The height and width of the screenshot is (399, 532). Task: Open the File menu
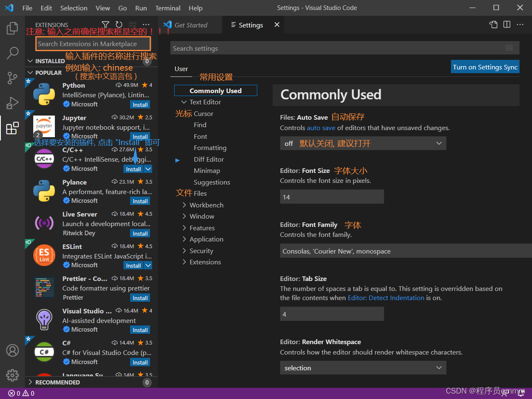point(27,8)
